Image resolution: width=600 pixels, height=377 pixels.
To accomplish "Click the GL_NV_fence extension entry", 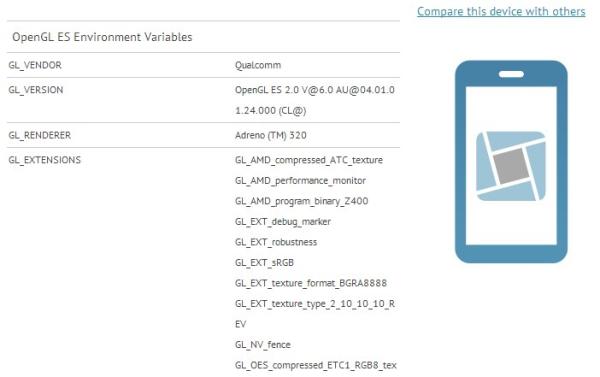I will pos(263,345).
